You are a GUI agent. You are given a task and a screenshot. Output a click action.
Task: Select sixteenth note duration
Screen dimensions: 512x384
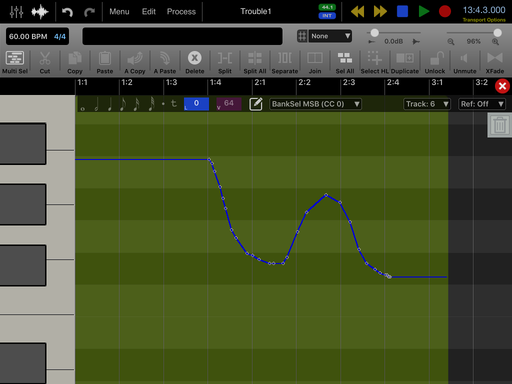pyautogui.click(x=137, y=104)
